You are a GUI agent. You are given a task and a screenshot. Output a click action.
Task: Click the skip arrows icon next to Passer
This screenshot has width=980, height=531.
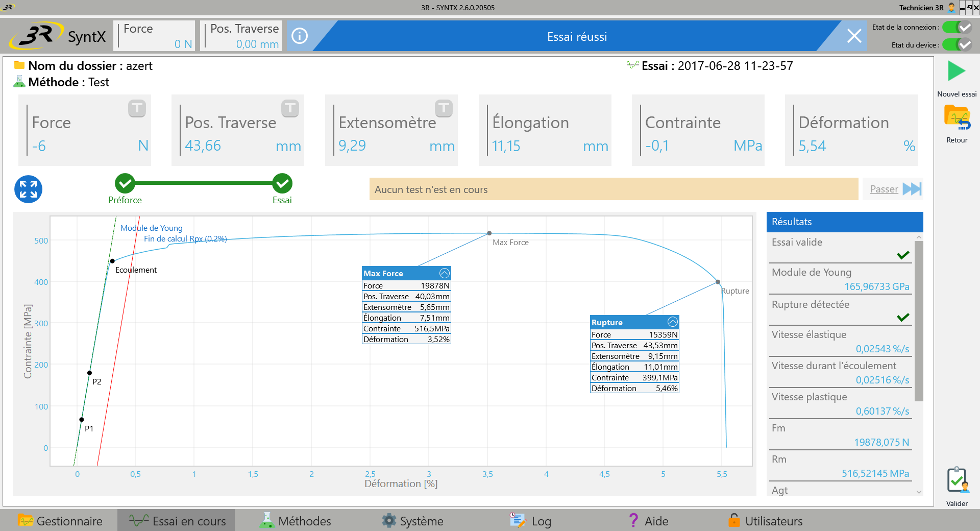point(912,189)
